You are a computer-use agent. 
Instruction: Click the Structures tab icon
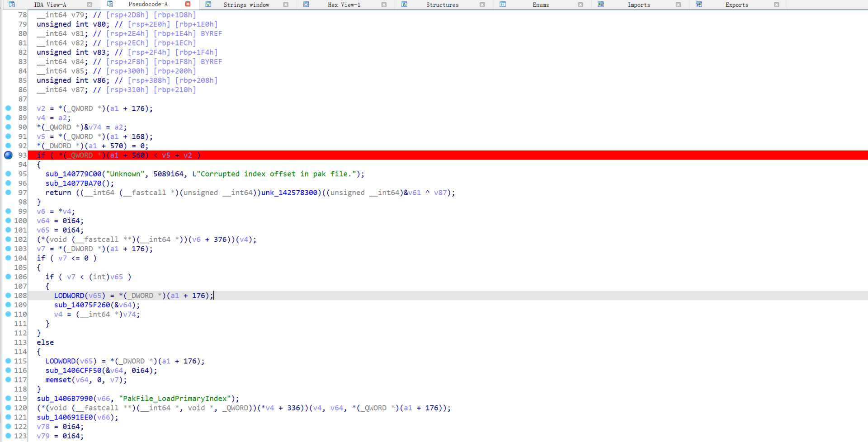(x=404, y=5)
